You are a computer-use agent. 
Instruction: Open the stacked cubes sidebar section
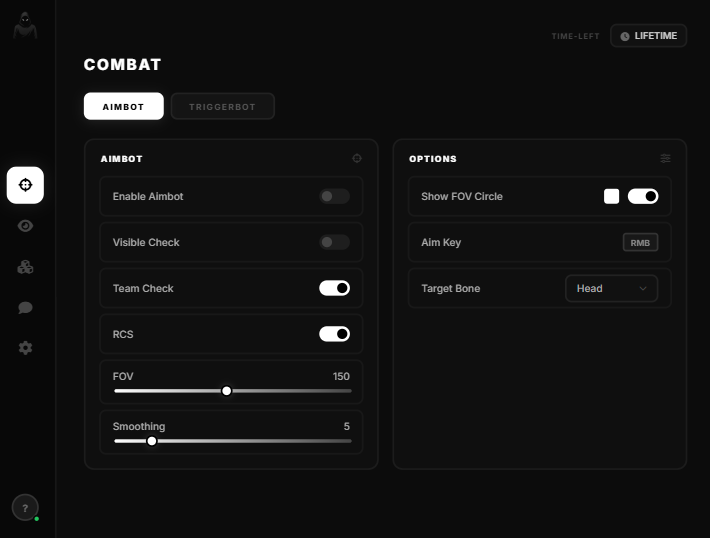pyautogui.click(x=25, y=267)
